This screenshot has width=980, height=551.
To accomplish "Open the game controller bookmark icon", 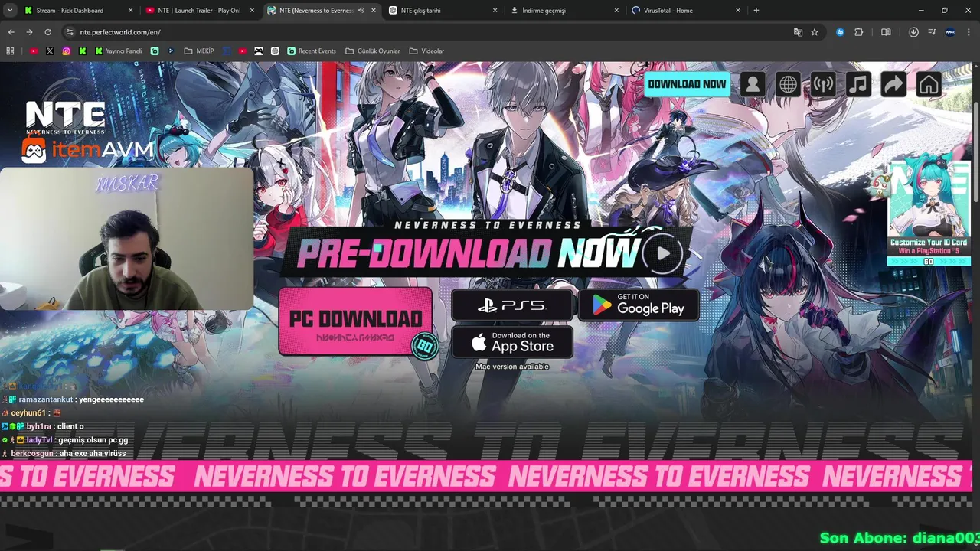I will pyautogui.click(x=259, y=51).
